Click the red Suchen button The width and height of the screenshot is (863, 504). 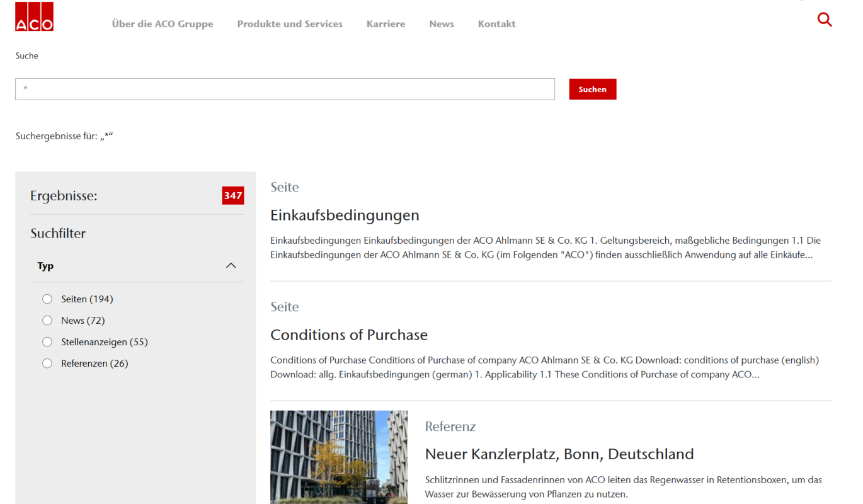(x=593, y=89)
